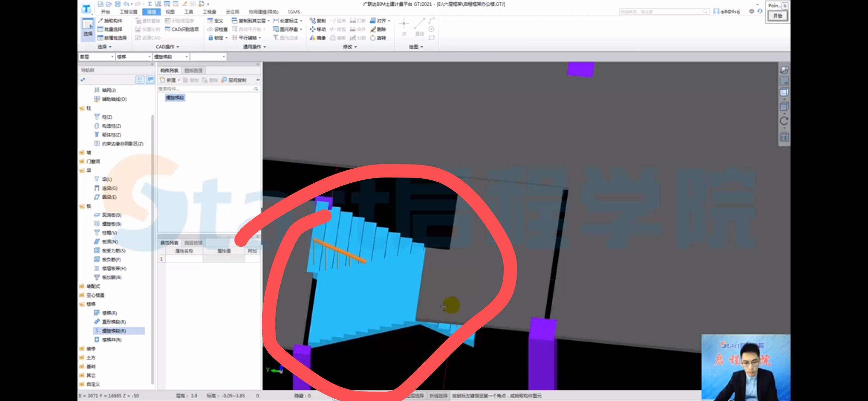The height and width of the screenshot is (401, 868).
Task: Switch to 属性列表 tab
Action: [x=169, y=243]
